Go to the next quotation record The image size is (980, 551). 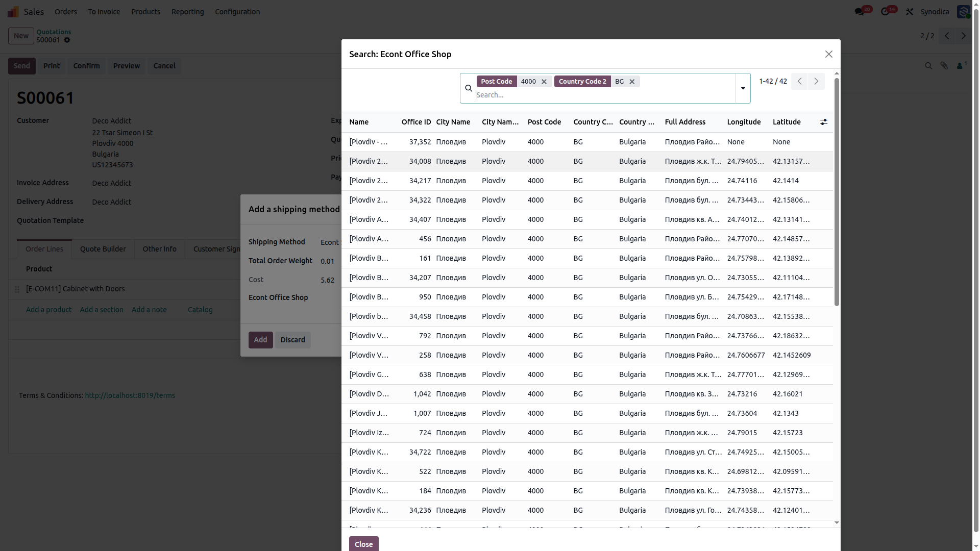tap(963, 36)
